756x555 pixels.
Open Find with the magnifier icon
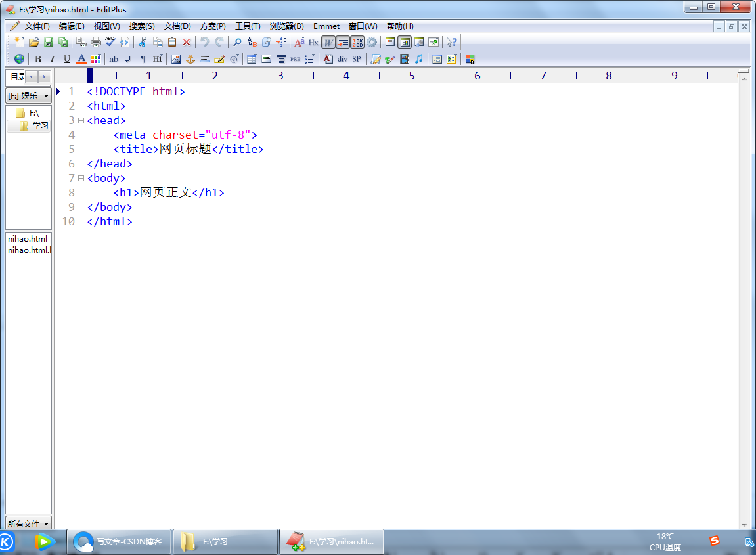(237, 43)
